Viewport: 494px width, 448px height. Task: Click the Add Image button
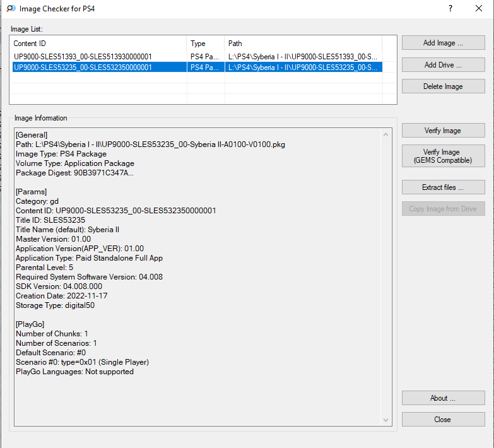coord(443,43)
